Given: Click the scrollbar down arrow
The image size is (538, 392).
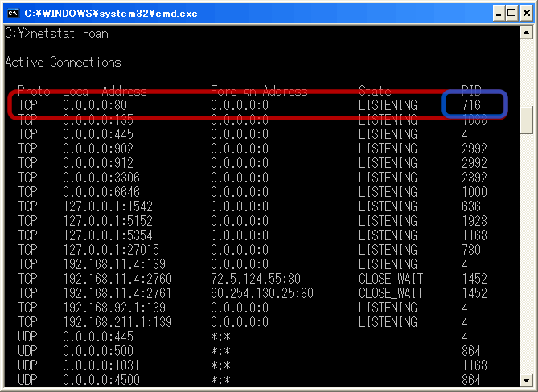Looking at the screenshot, I should (x=527, y=380).
